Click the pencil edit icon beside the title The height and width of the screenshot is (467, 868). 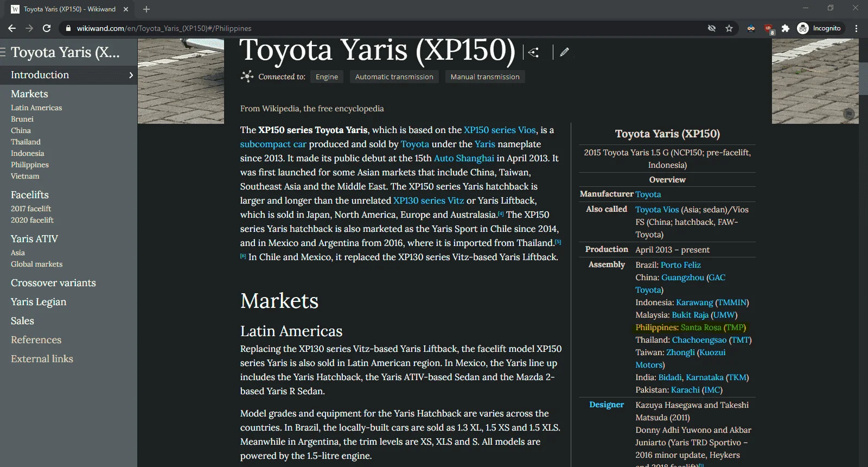564,52
